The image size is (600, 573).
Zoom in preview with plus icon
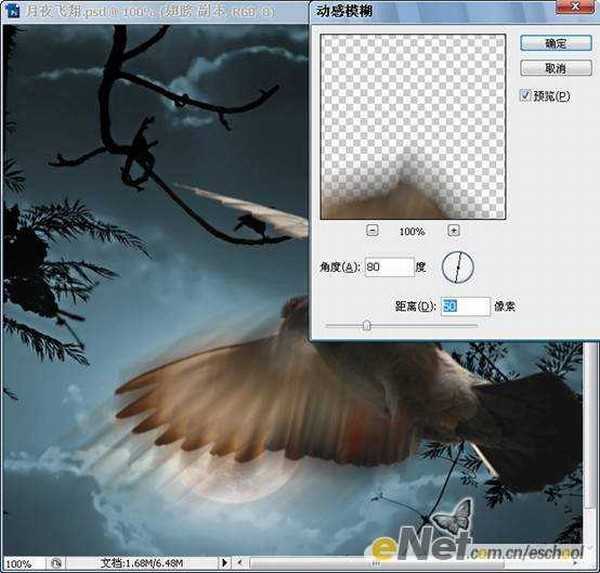coord(453,230)
